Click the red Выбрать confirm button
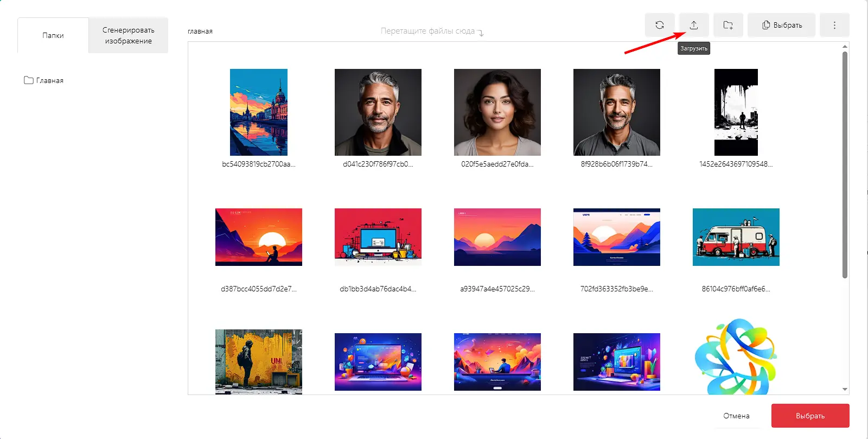This screenshot has height=439, width=868. click(x=810, y=416)
